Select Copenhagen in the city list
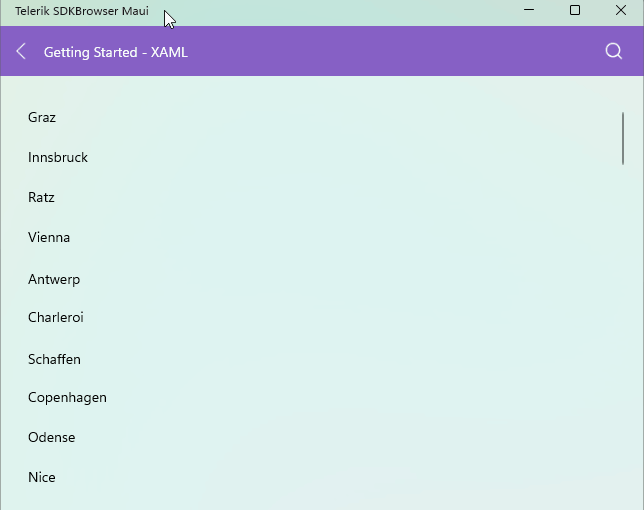Image resolution: width=644 pixels, height=510 pixels. (67, 397)
